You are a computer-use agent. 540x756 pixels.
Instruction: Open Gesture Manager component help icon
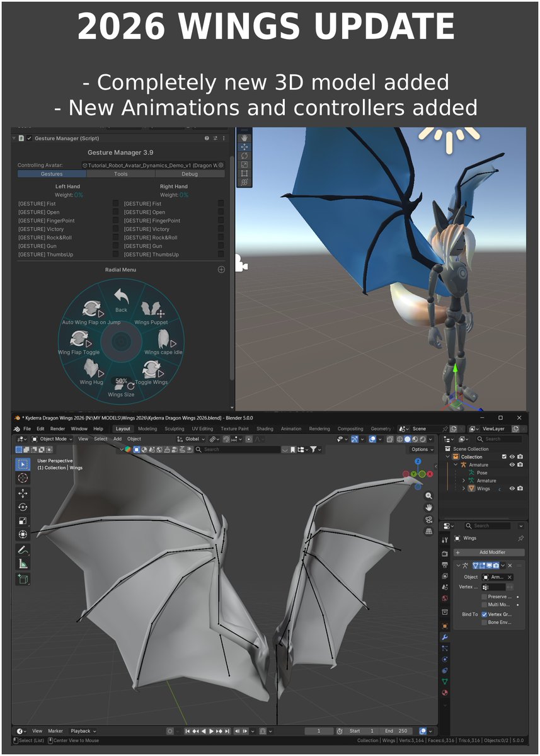[207, 138]
